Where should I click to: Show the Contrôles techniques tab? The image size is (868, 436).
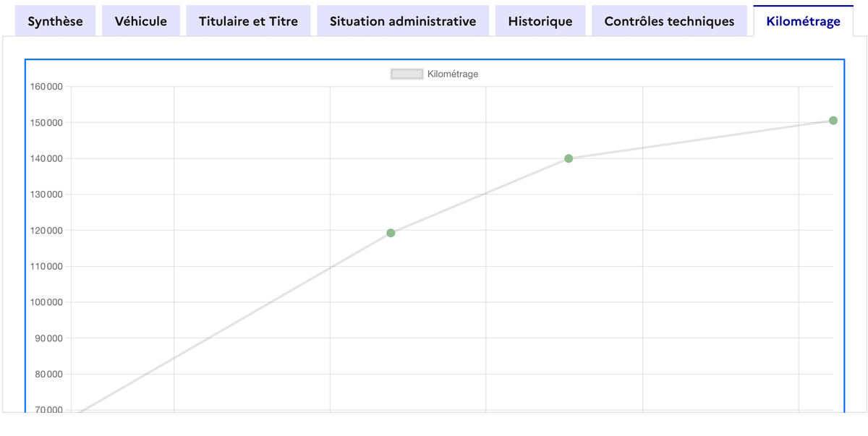669,21
